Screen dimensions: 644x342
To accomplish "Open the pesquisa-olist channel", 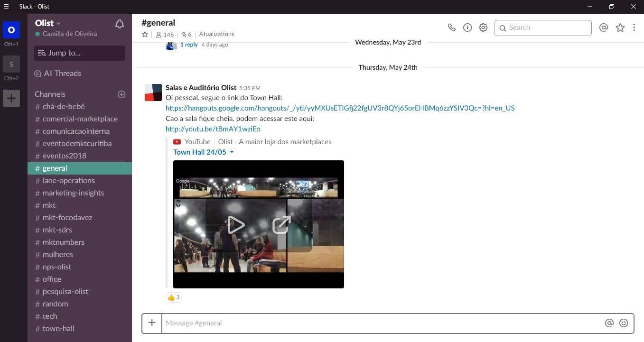I will 80,292.
